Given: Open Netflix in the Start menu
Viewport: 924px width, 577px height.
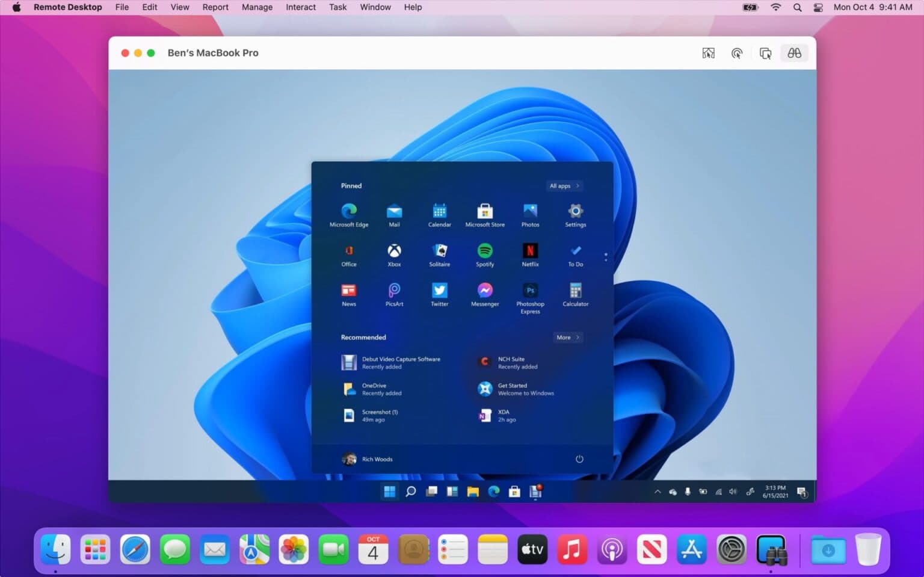Looking at the screenshot, I should click(530, 251).
